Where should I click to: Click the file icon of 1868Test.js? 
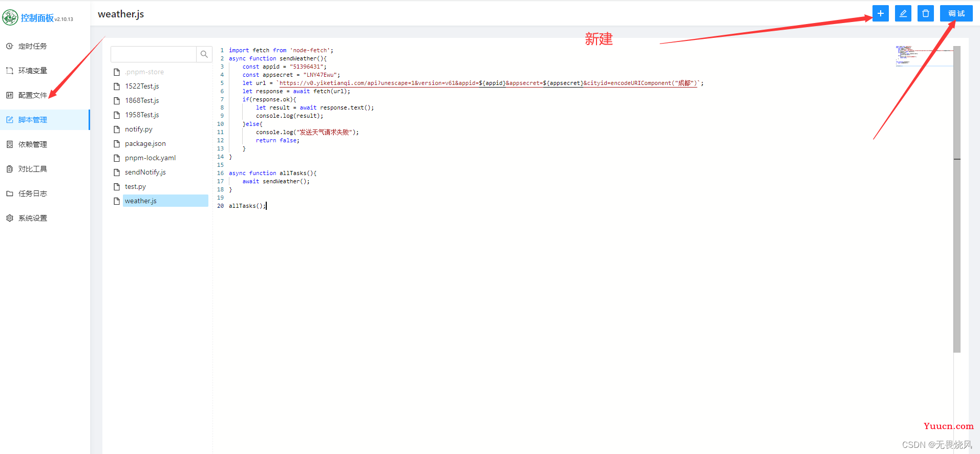point(117,101)
